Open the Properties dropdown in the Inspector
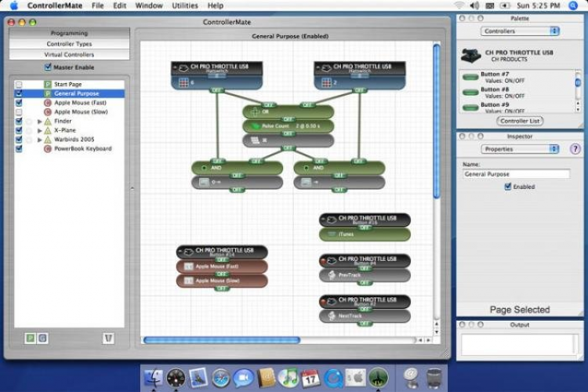 520,149
